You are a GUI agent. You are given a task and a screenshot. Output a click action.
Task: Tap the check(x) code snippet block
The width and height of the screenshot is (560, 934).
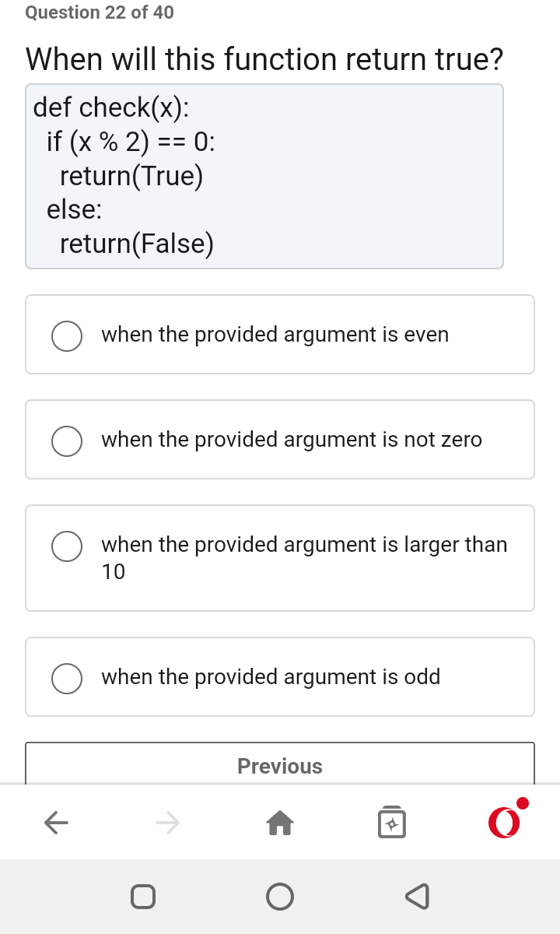pyautogui.click(x=264, y=175)
